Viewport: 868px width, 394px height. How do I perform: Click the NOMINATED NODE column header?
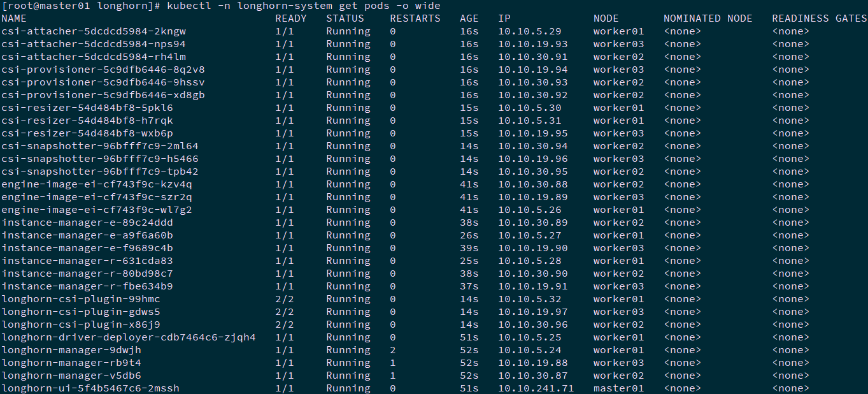tap(708, 18)
